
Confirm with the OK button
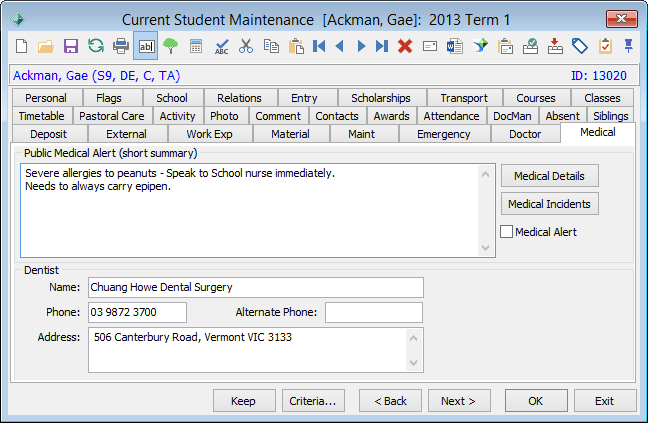(x=536, y=401)
